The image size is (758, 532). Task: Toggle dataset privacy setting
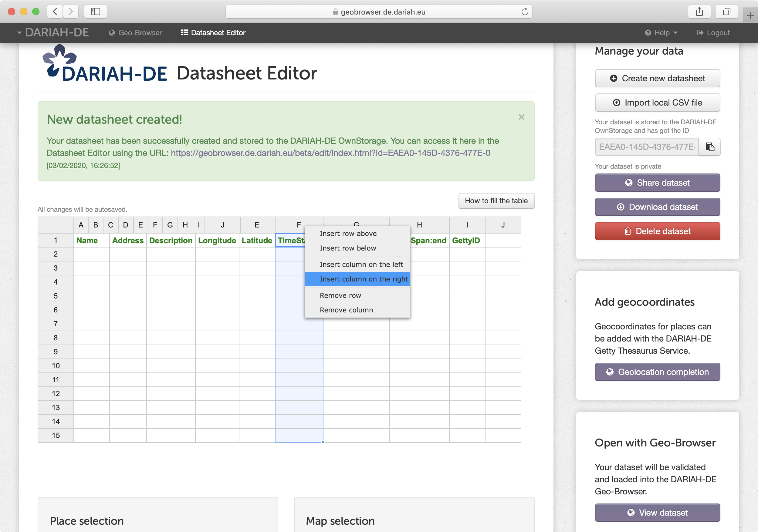click(657, 183)
